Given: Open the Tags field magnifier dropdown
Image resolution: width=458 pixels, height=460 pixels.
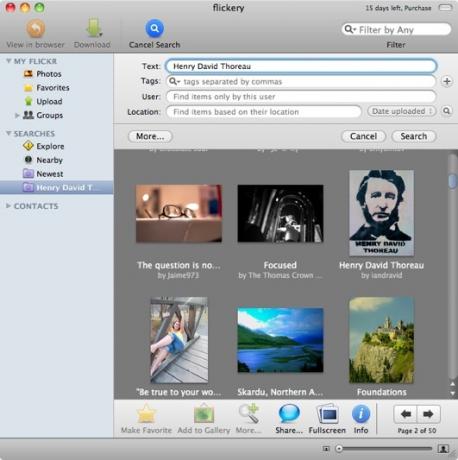Looking at the screenshot, I should [x=174, y=81].
